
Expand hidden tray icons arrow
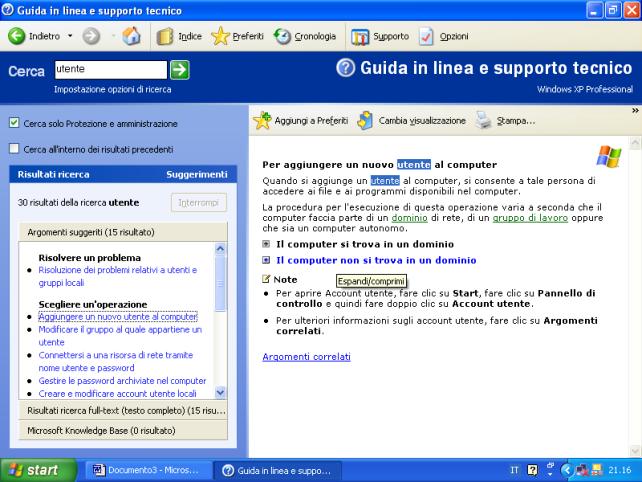tap(566, 470)
